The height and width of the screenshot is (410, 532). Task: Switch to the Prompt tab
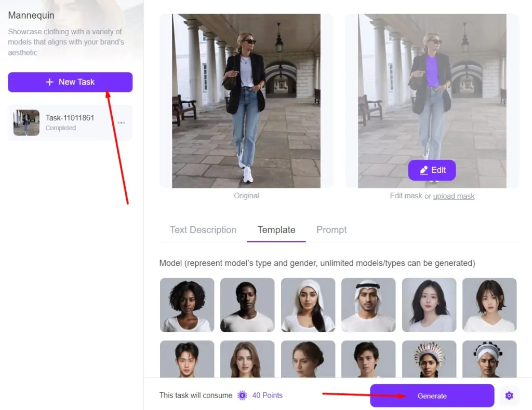[331, 230]
